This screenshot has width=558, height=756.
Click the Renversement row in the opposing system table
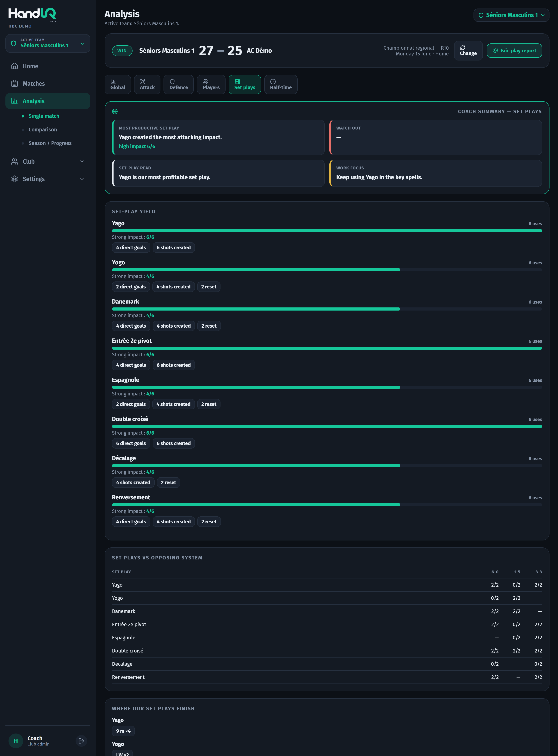click(x=327, y=677)
